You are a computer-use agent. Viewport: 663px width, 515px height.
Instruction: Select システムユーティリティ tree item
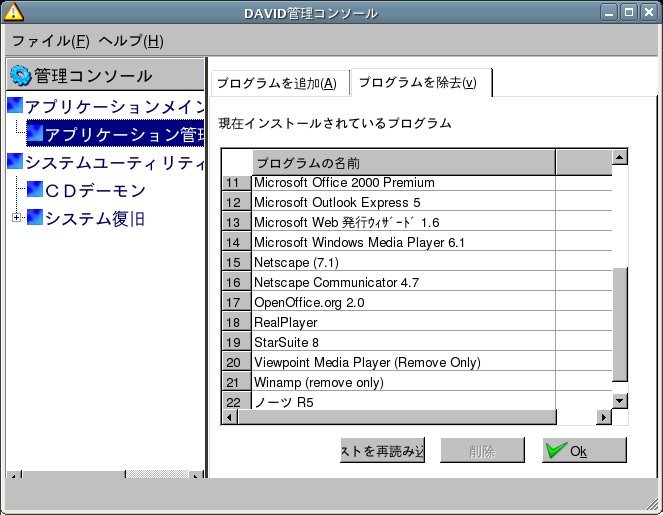(x=114, y=162)
